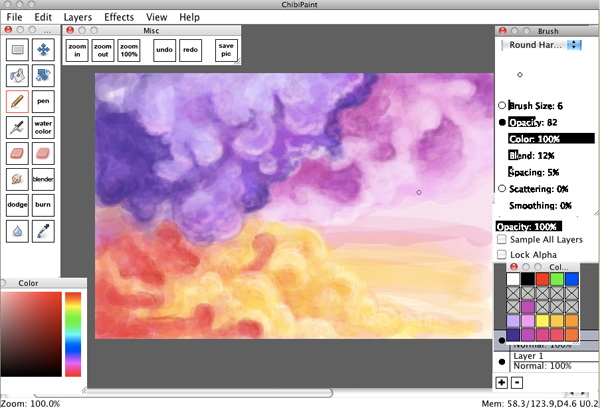600x408 pixels.
Task: Select the rotate canvas tool
Action: coord(43,75)
